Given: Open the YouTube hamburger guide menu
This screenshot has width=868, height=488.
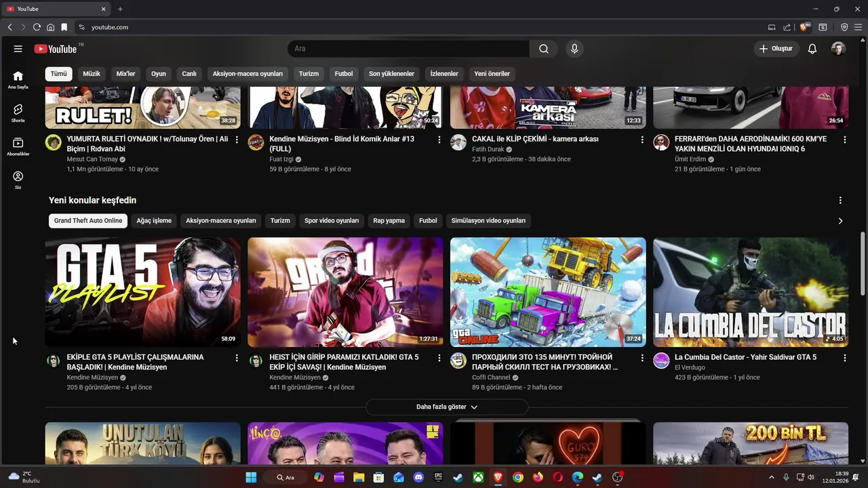Looking at the screenshot, I should pyautogui.click(x=18, y=49).
